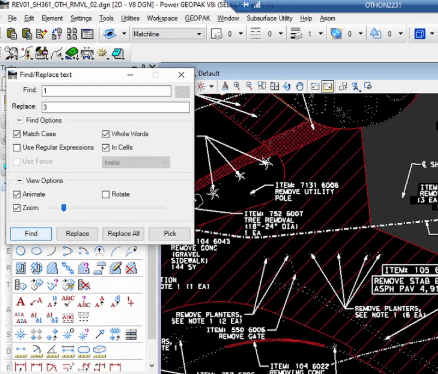Open the view attributes dropdown arrow

[x=211, y=87]
